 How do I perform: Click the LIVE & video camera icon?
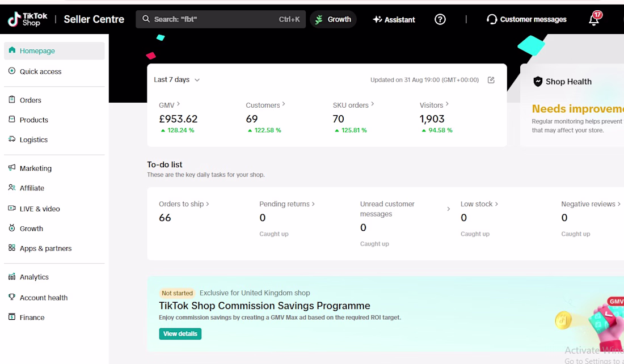(x=12, y=208)
